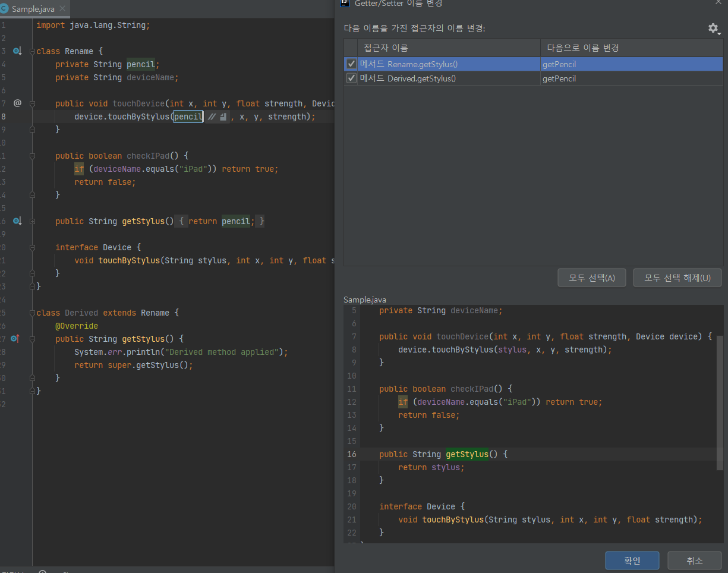Click the IntelliJ logo in dialog title bar
This screenshot has width=728, height=573.
pos(343,3)
